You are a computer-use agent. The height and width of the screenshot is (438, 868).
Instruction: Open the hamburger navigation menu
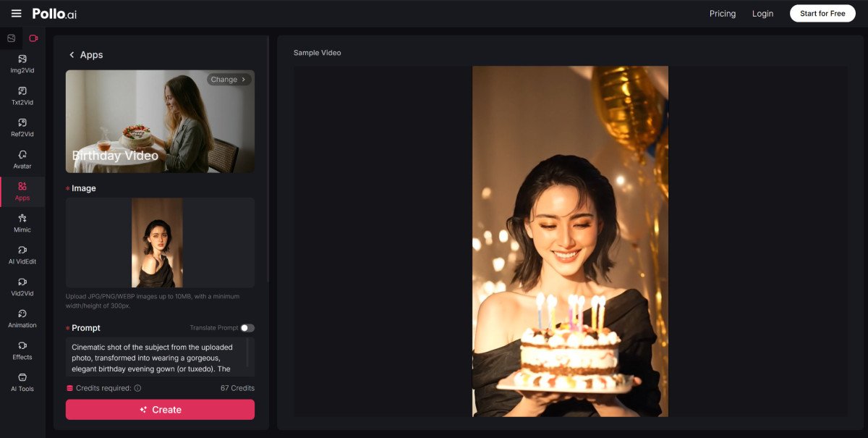(17, 13)
